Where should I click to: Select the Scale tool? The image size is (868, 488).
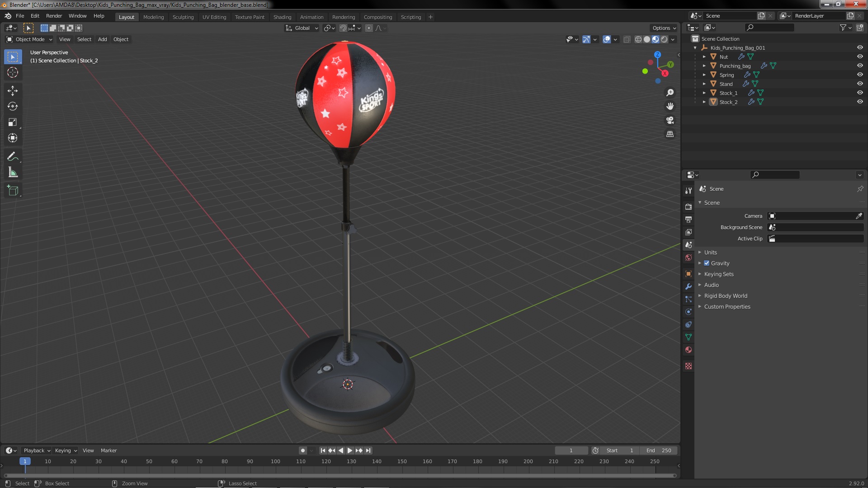(13, 122)
